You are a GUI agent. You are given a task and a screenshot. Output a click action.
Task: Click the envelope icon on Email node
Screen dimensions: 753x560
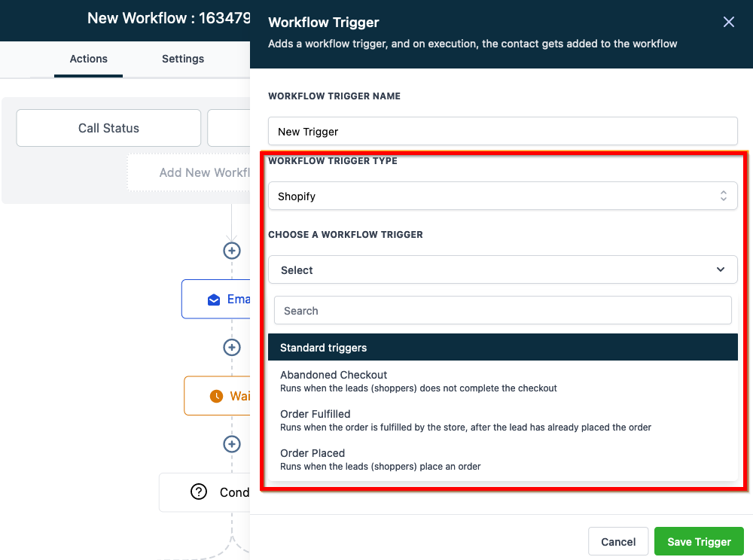214,300
